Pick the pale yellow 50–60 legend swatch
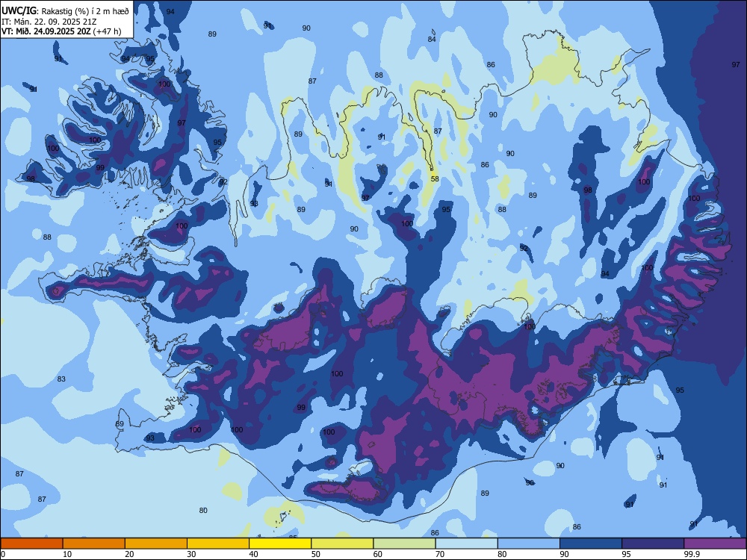This screenshot has height=560, width=747. 342,544
